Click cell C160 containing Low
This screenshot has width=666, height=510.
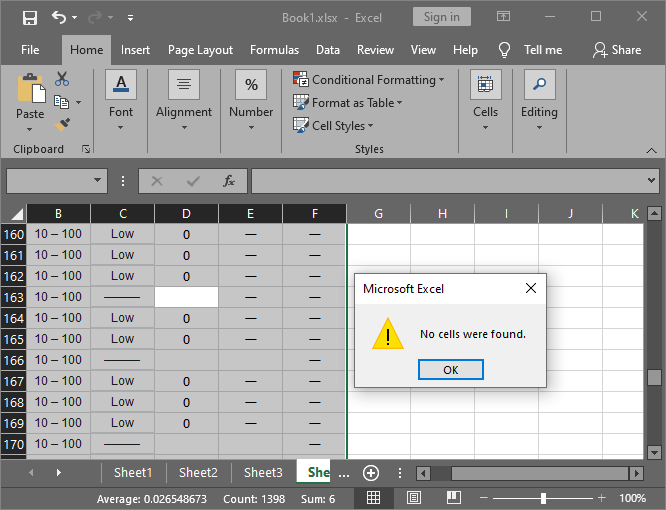point(122,234)
